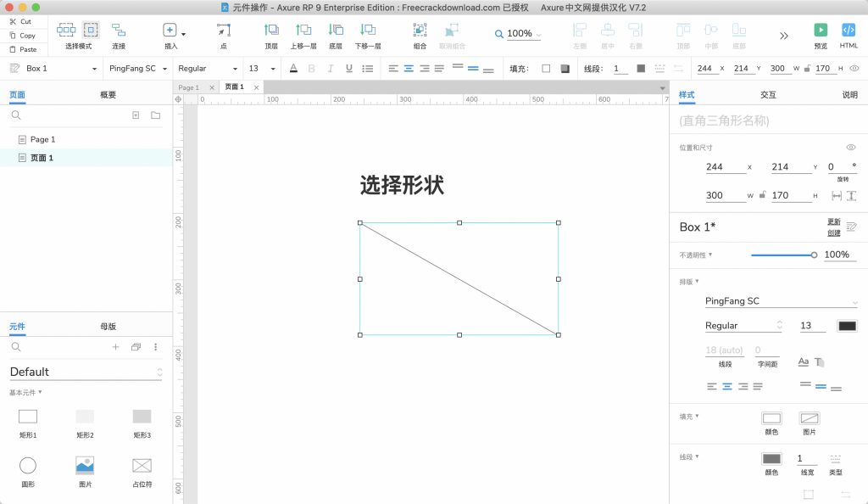Click Bring to Front (顶层) icon
This screenshot has width=868, height=504.
click(x=271, y=31)
